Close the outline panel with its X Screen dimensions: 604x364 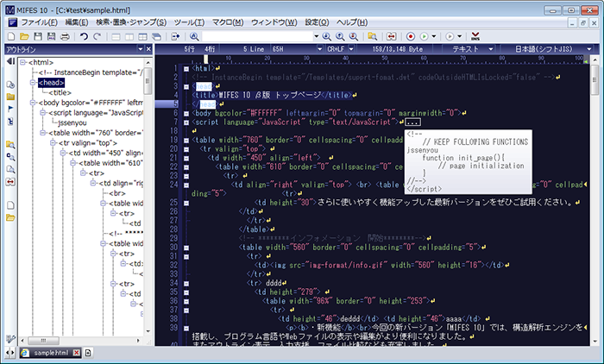pos(149,50)
